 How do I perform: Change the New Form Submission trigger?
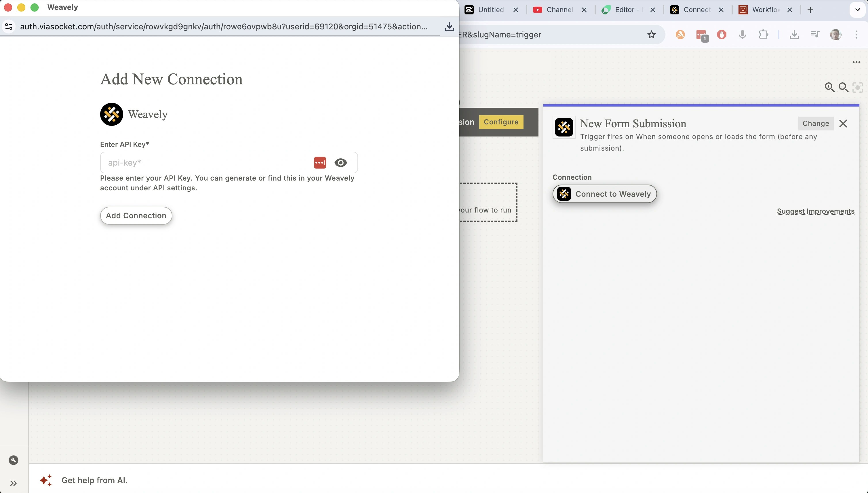[x=815, y=123]
